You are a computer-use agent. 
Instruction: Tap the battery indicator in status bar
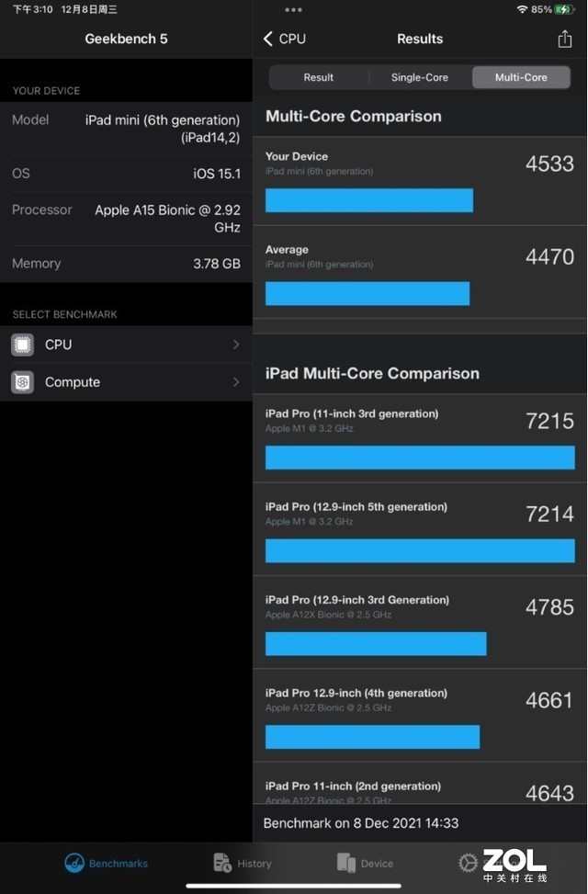(563, 9)
